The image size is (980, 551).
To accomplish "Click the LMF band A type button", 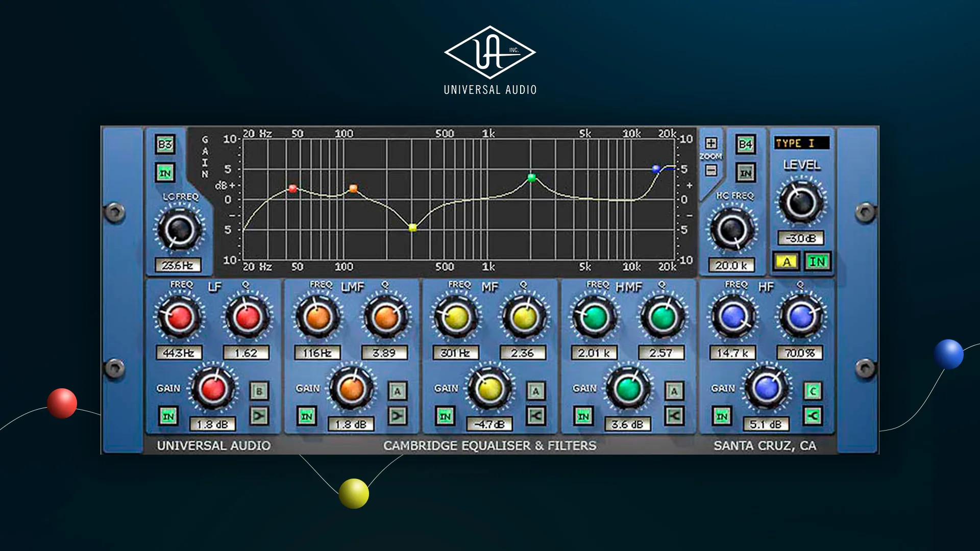I will 397,391.
